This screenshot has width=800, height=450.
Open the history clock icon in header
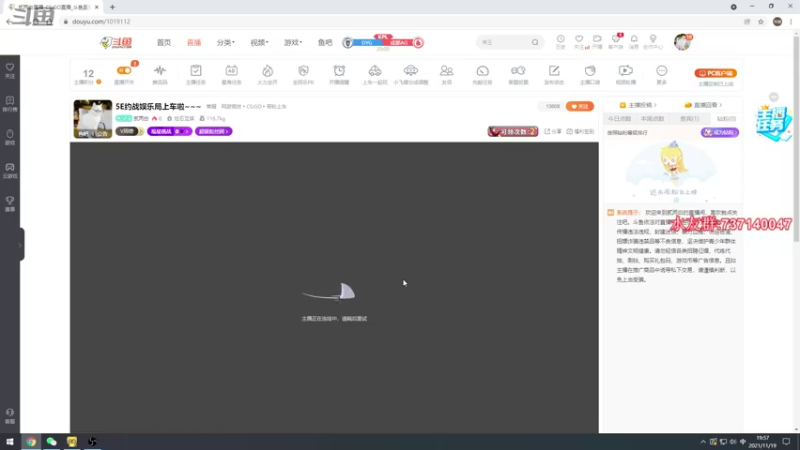click(x=561, y=39)
